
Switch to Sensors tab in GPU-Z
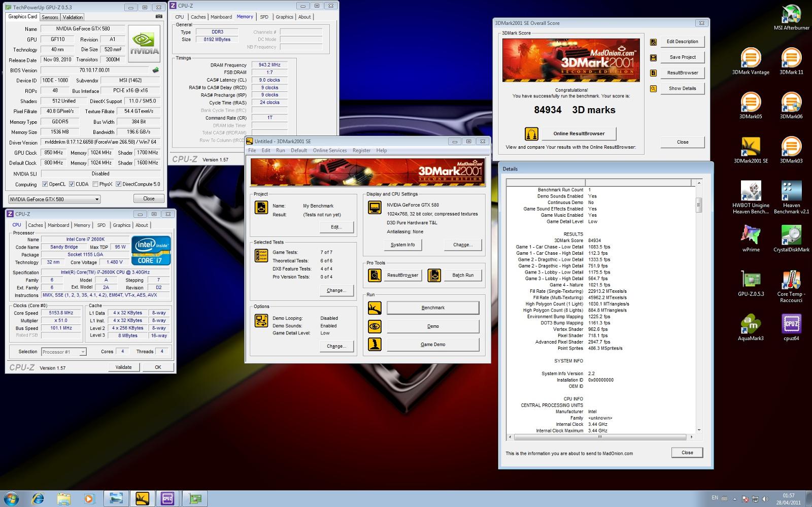pos(50,17)
